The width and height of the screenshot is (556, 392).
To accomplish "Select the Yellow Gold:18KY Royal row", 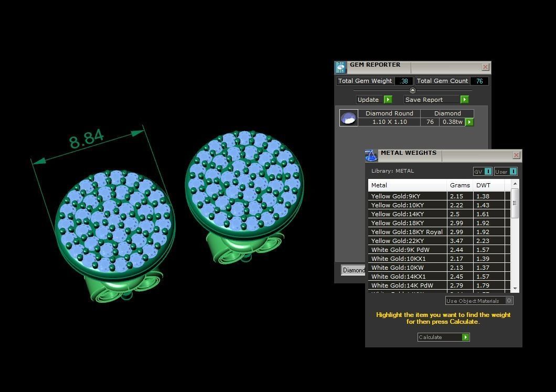I will click(x=440, y=231).
